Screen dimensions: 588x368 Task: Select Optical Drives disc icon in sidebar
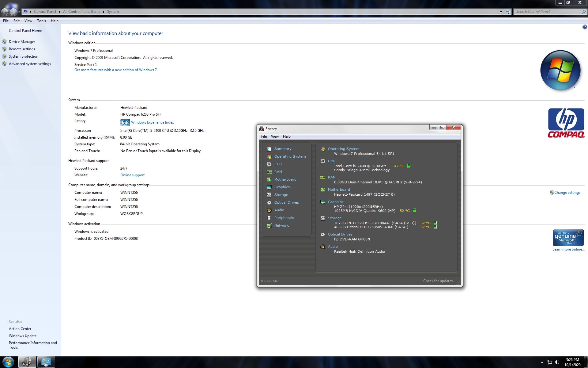[269, 202]
